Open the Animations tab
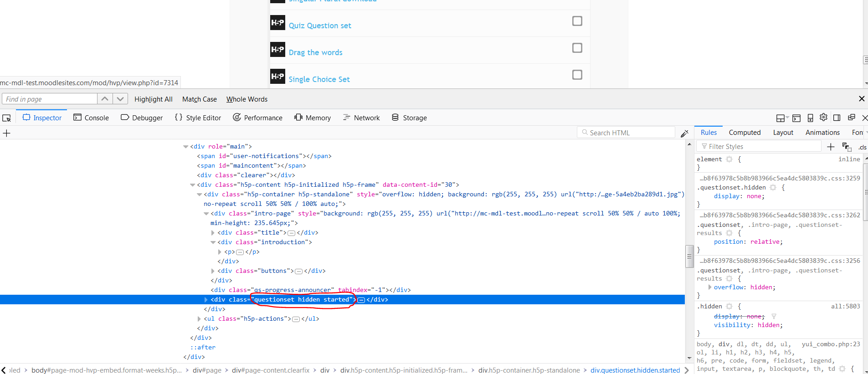This screenshot has width=868, height=374. (822, 132)
